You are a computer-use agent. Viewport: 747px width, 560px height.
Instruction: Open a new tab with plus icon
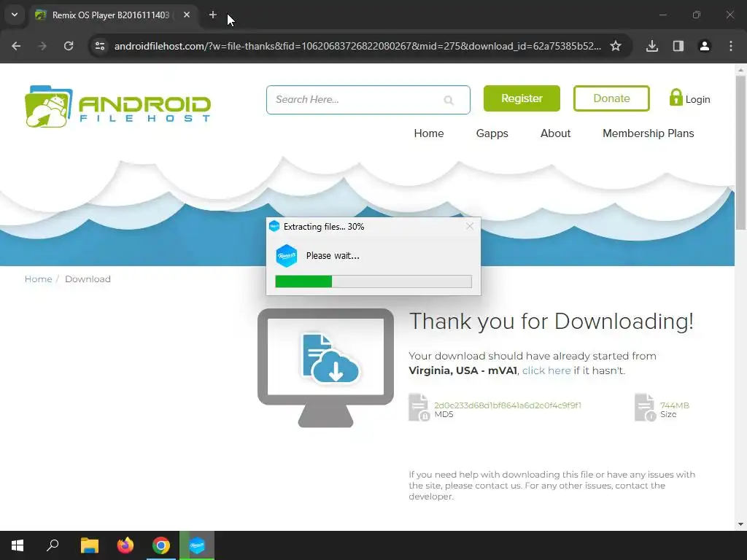coord(213,15)
